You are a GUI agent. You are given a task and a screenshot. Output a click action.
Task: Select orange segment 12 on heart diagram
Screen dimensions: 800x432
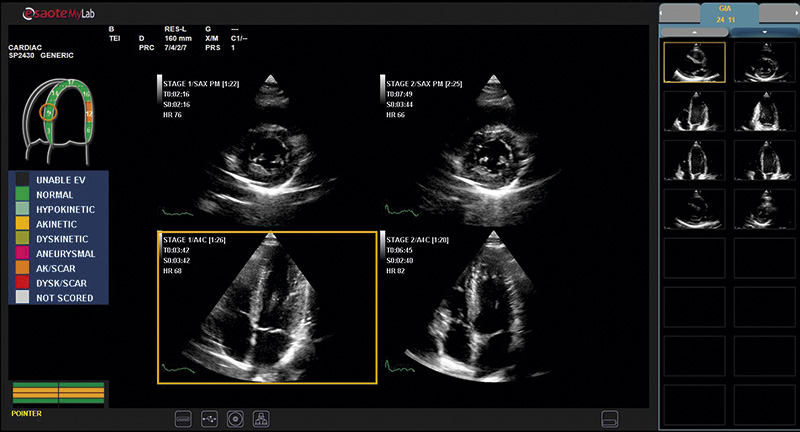coord(89,113)
